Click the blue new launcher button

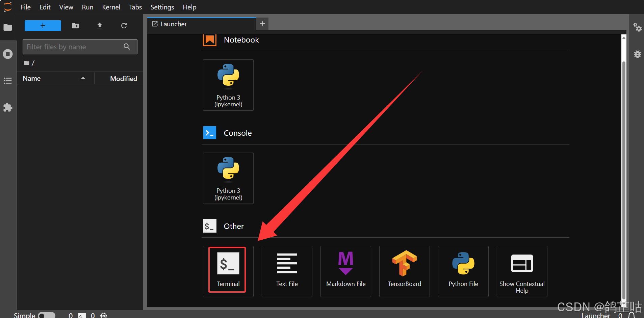point(43,26)
